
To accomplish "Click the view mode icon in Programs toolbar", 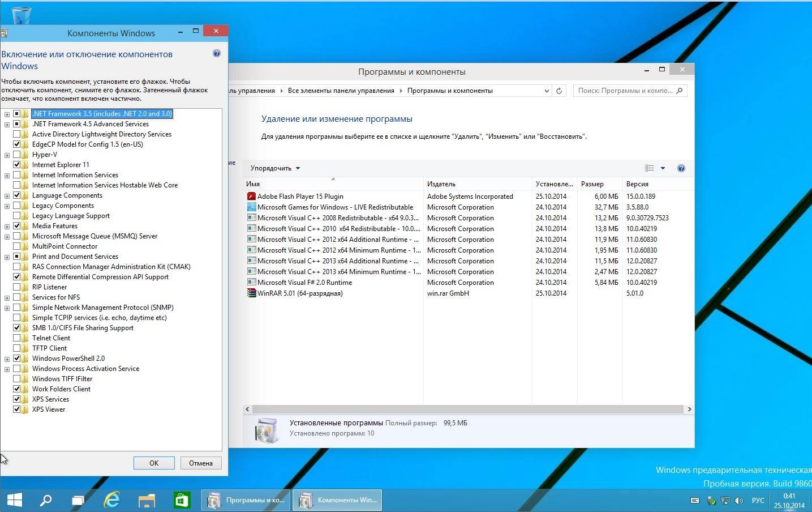I will [x=650, y=168].
